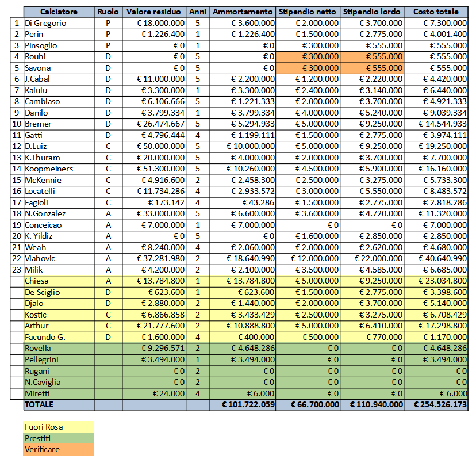
Task: Click the Ruolo column header
Action: point(108,12)
